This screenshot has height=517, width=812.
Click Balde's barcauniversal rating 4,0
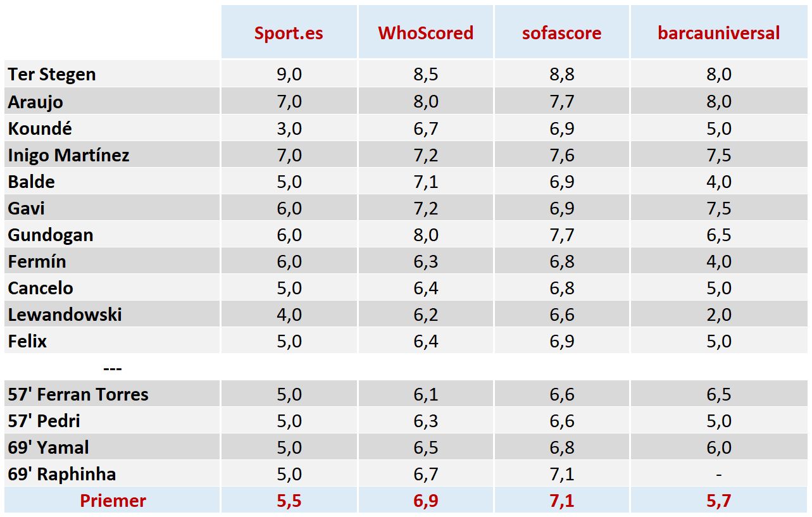(x=718, y=182)
